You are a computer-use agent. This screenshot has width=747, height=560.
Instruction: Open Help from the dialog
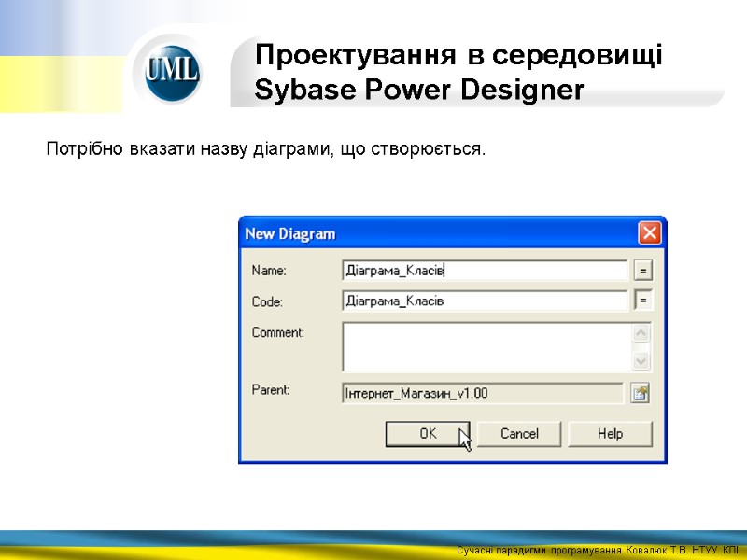[x=609, y=433]
